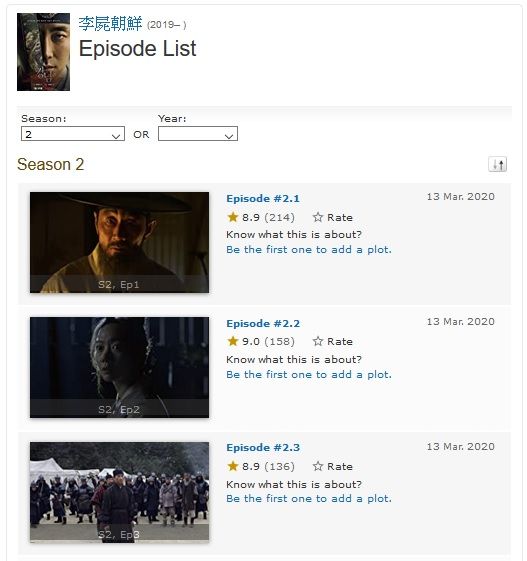
Task: Open the Season dropdown showing 2
Action: [x=73, y=134]
